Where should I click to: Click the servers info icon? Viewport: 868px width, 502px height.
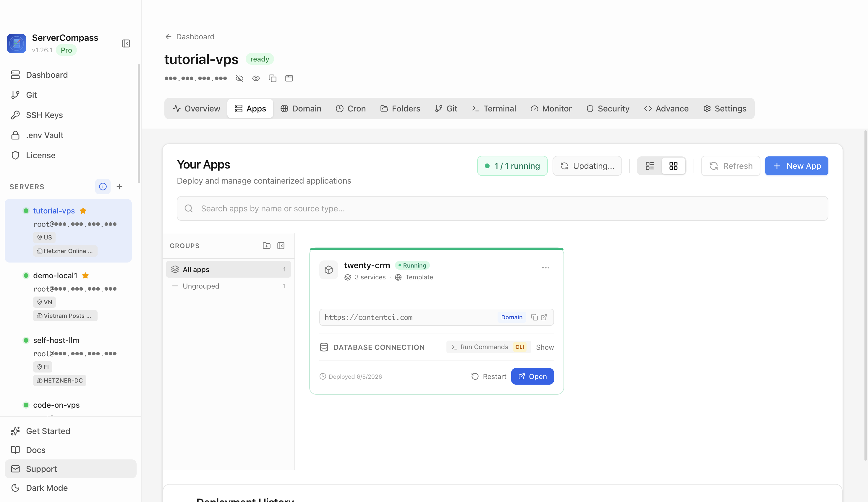(x=103, y=186)
